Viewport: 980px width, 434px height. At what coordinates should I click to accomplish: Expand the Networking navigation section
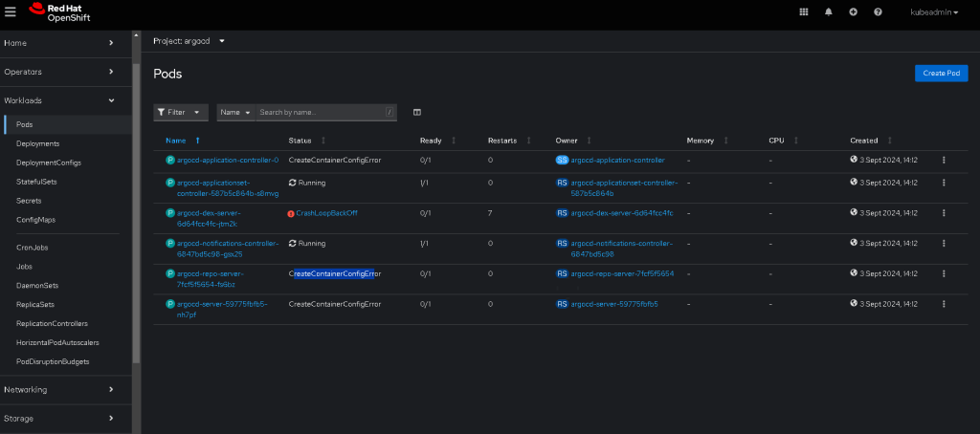point(66,390)
